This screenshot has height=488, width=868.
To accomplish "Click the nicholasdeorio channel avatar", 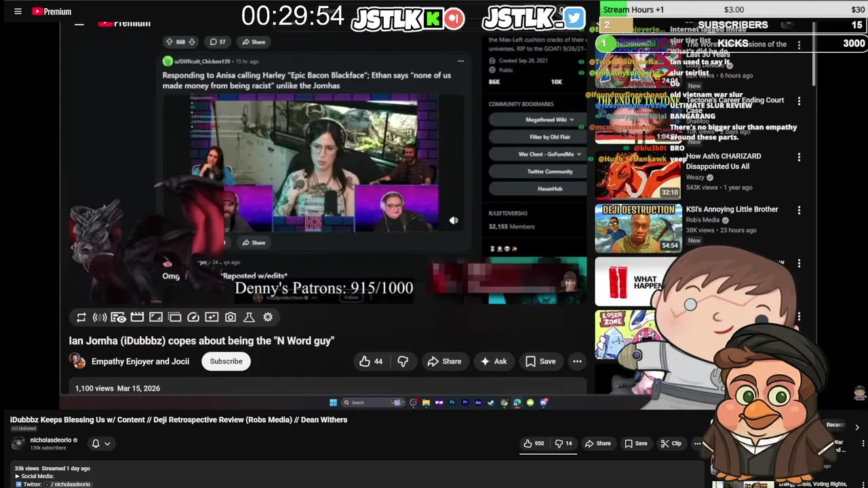I will coord(18,443).
